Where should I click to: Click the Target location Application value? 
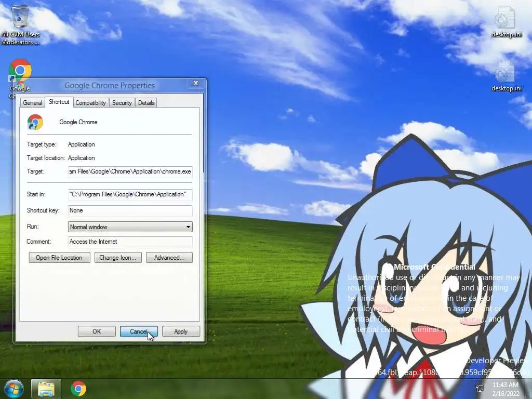tap(82, 158)
